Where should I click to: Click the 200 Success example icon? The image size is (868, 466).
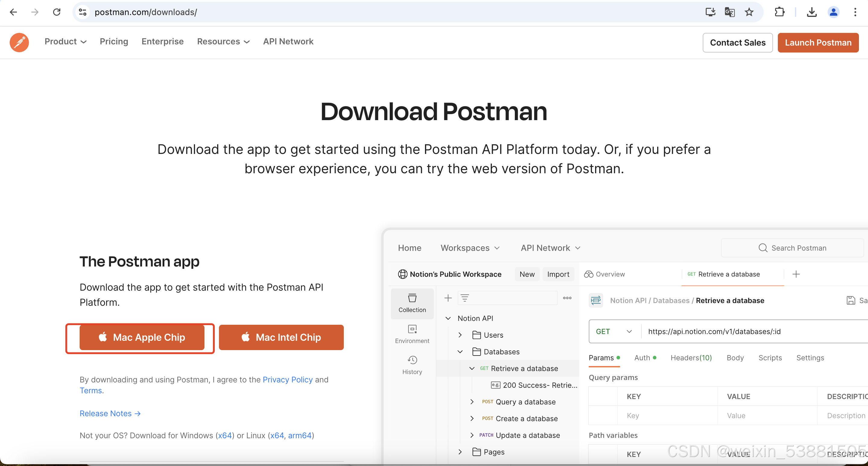[495, 385]
